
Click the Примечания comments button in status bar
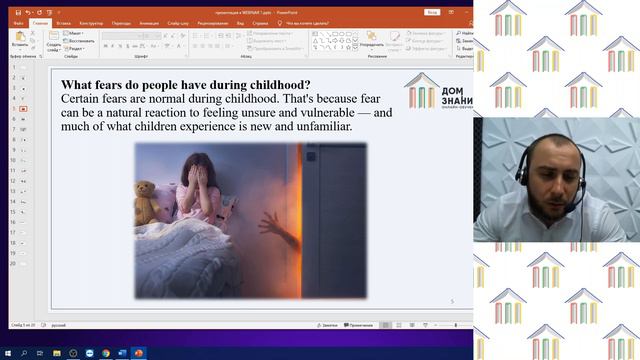(358, 325)
